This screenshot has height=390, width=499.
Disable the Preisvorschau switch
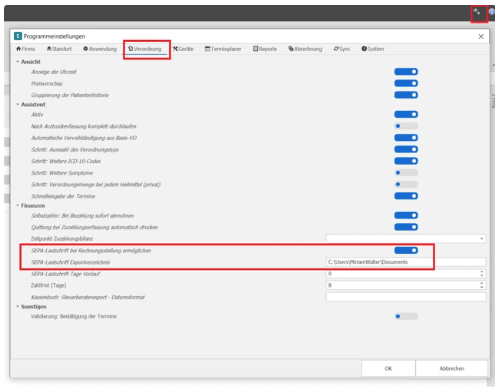coord(406,83)
